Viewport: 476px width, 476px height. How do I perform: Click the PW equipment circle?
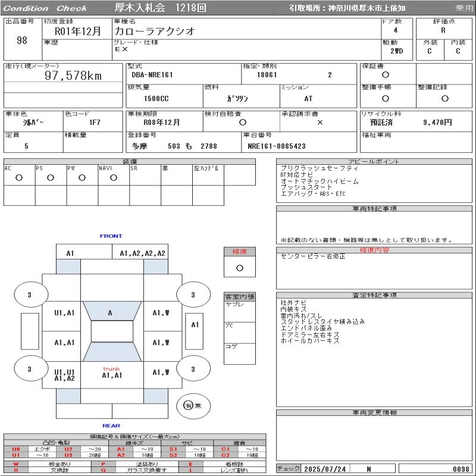point(82,178)
